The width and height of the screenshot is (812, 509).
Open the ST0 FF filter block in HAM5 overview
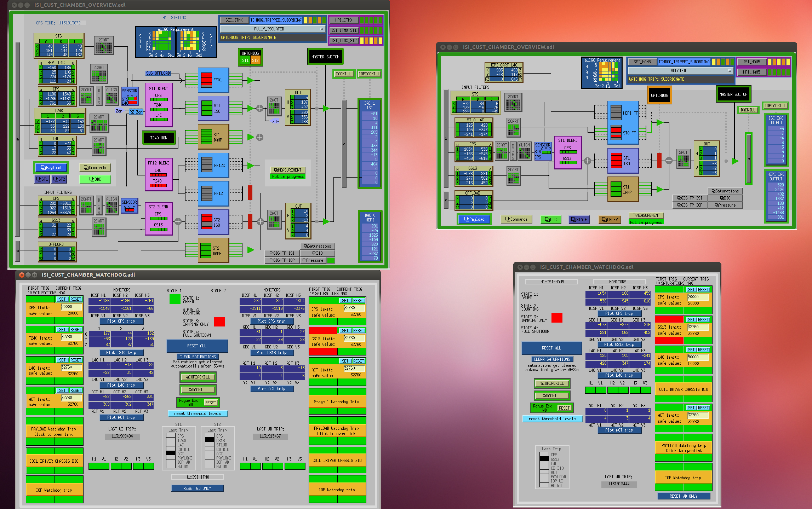pos(623,133)
